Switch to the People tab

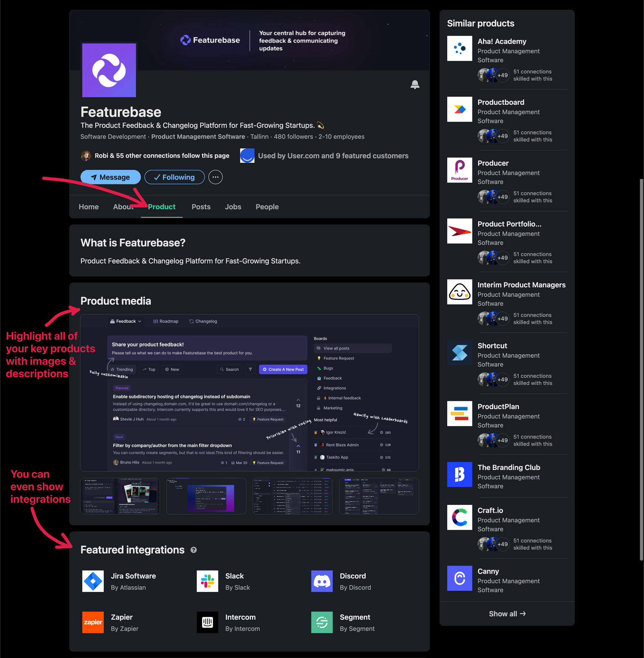[x=267, y=207]
